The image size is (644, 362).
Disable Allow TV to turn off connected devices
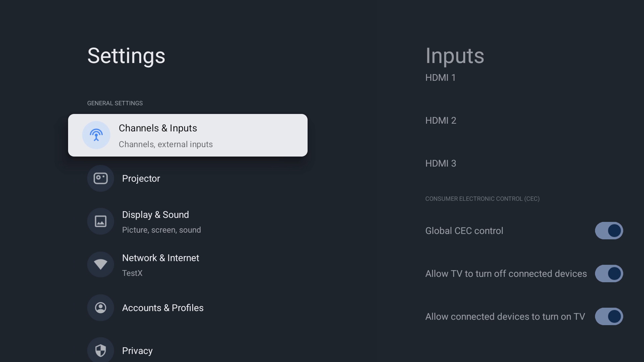click(609, 274)
